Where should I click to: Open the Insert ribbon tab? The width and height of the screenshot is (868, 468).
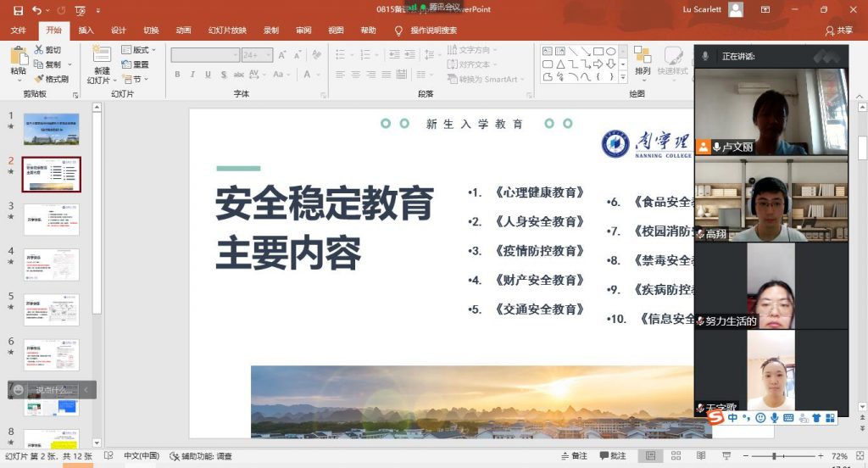(86, 31)
